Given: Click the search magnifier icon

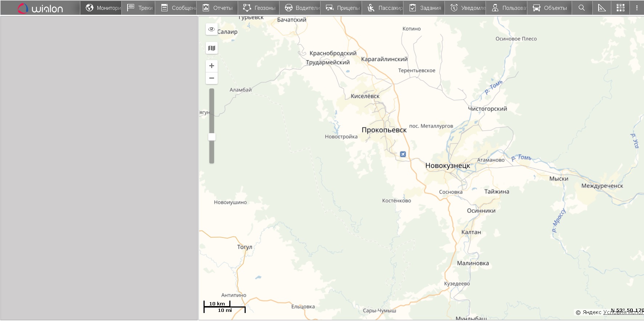Looking at the screenshot, I should [581, 8].
